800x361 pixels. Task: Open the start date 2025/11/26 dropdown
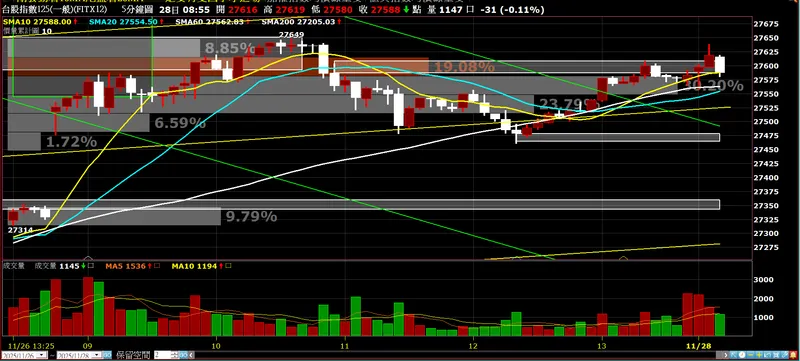point(42,355)
